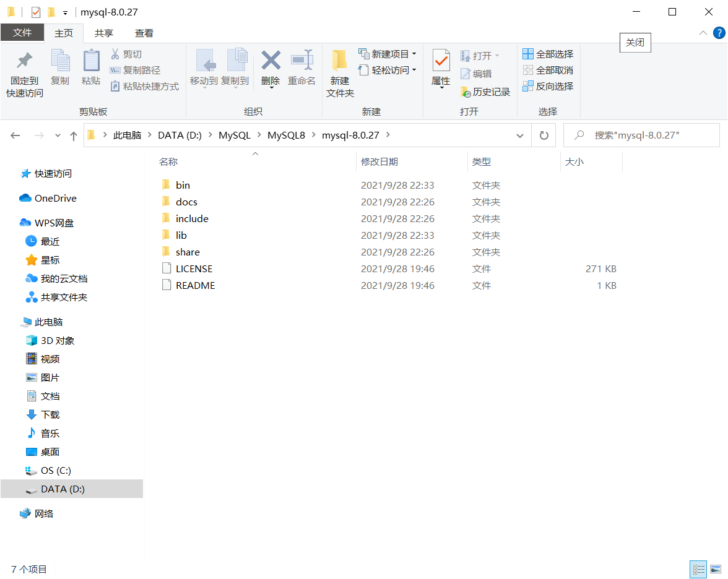Open 3D 对象 in sidebar
This screenshot has height=579, width=728.
(x=50, y=340)
